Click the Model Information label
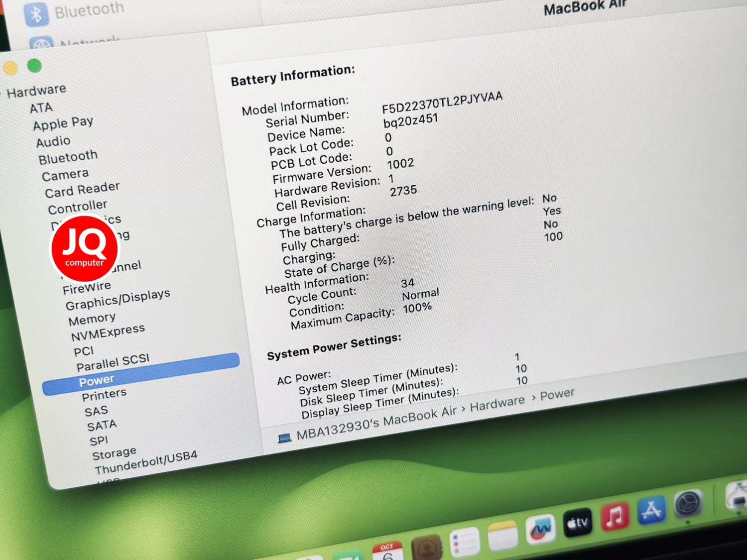 295,106
